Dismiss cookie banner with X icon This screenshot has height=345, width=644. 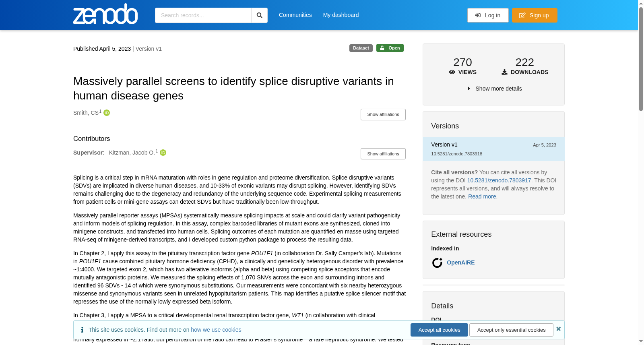558,329
